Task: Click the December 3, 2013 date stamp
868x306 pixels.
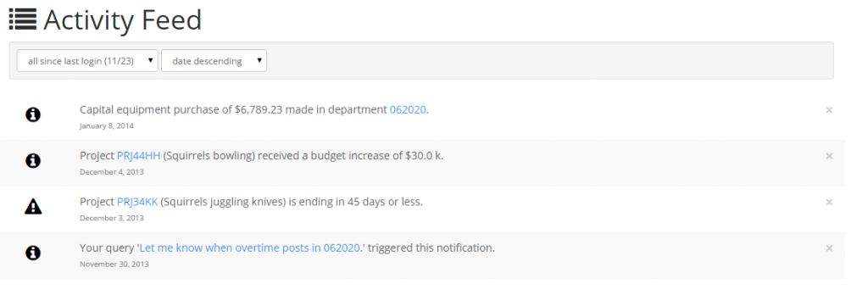Action: 111,218
